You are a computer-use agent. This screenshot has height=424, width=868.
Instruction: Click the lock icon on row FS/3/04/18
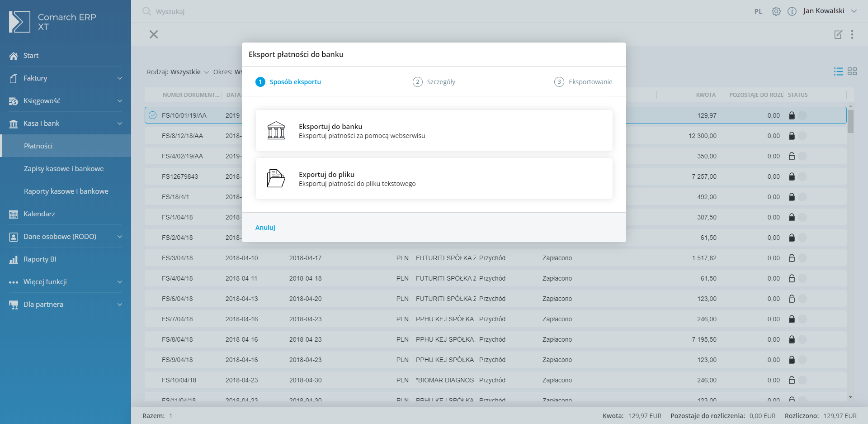(x=792, y=258)
